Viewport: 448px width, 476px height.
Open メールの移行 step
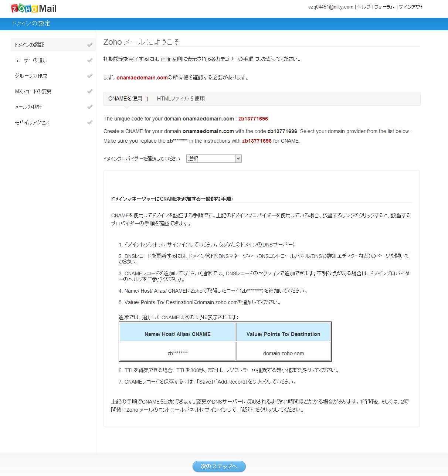[x=53, y=107]
